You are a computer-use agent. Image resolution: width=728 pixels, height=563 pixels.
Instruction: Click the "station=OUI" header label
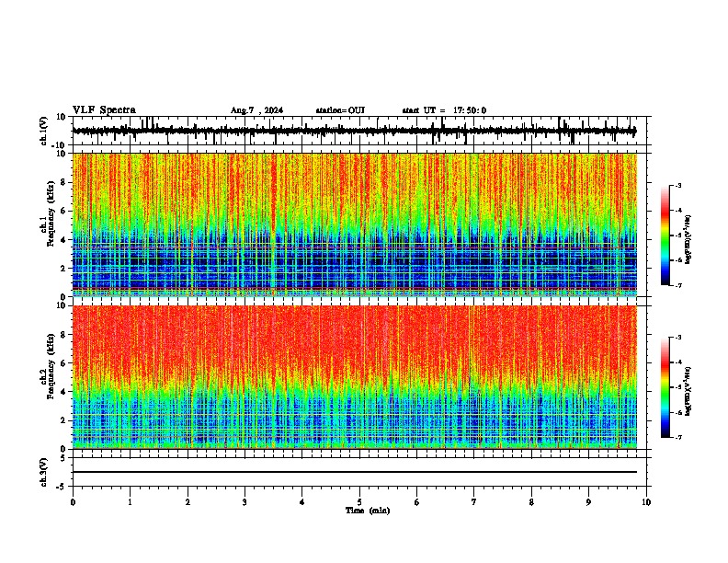coord(340,110)
